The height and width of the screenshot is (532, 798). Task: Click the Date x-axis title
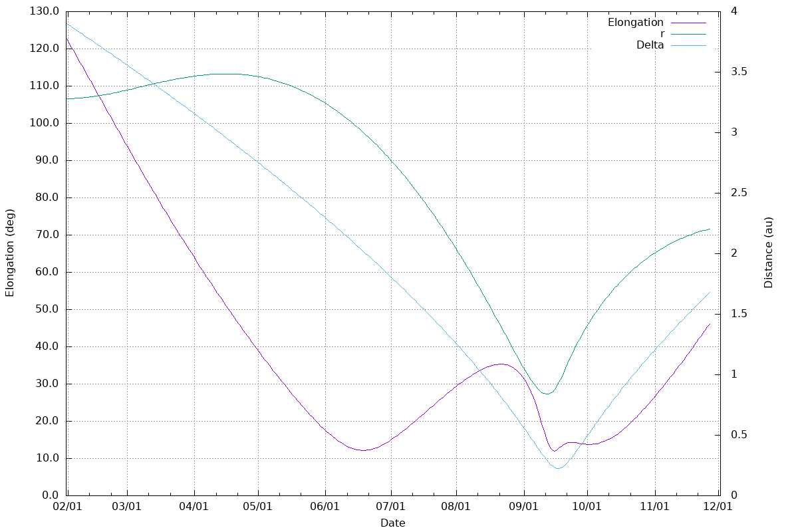tap(392, 523)
